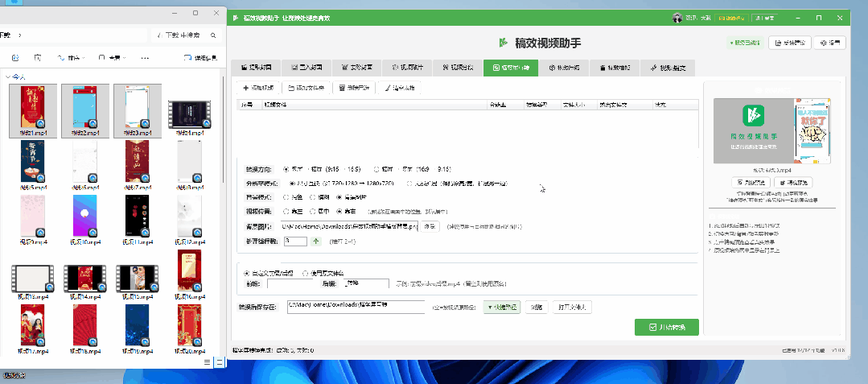This screenshot has height=384, width=868.
Task: Click the brush icon to clear table
Action: pyautogui.click(x=388, y=88)
